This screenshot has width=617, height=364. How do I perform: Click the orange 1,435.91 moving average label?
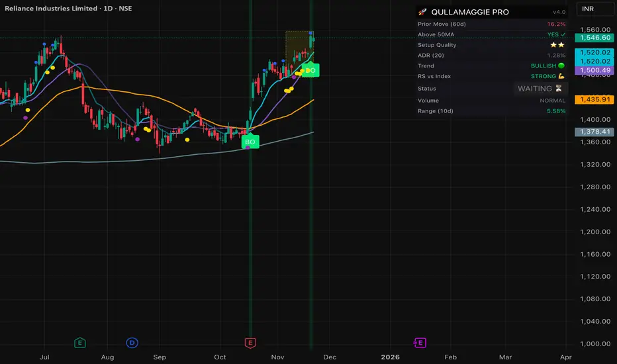click(594, 99)
